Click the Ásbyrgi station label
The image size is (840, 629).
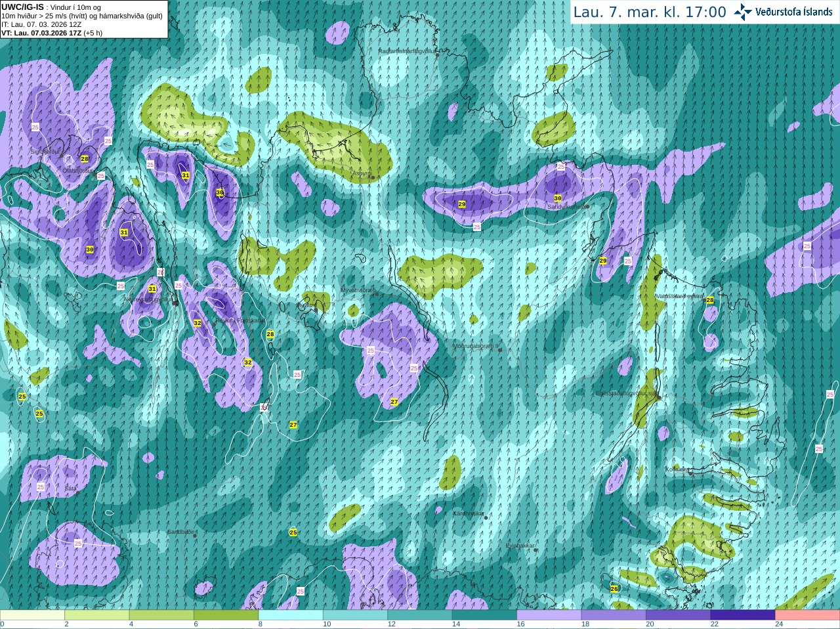click(362, 173)
